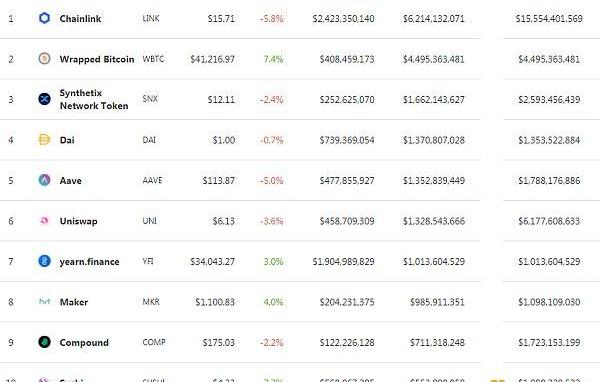The height and width of the screenshot is (382, 600).
Task: Click the Wrapped Bitcoin coin icon
Action: click(x=44, y=59)
